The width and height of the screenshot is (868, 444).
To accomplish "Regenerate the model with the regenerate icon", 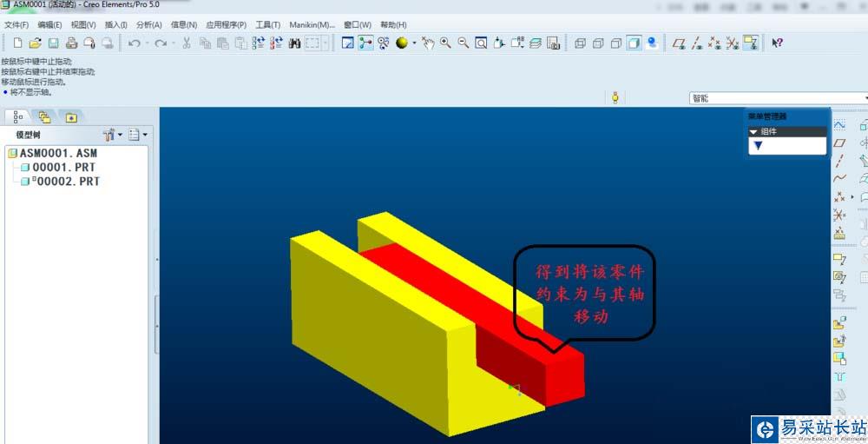I will coord(259,43).
